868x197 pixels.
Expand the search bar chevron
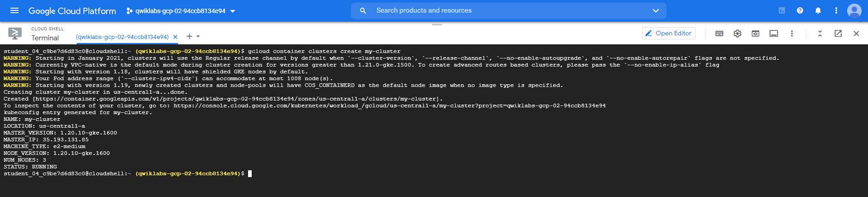[655, 10]
